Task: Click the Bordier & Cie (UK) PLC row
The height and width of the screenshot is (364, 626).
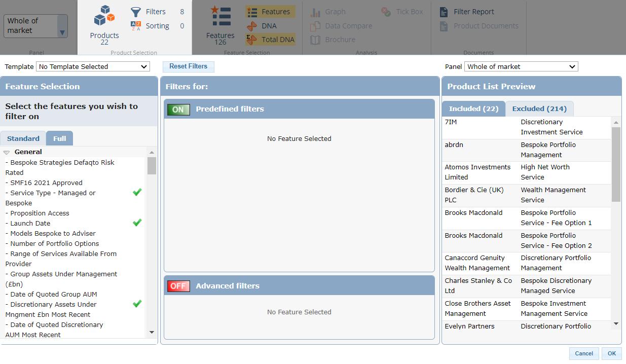Action: (x=526, y=195)
